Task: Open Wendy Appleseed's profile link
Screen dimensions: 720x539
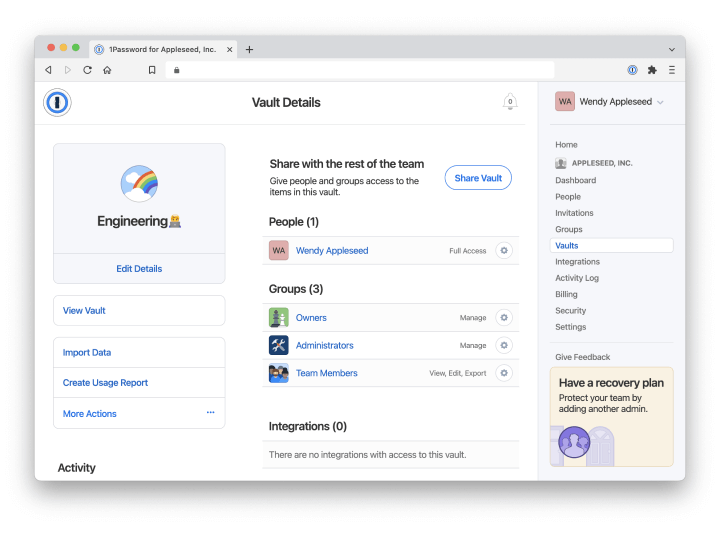Action: (x=332, y=251)
